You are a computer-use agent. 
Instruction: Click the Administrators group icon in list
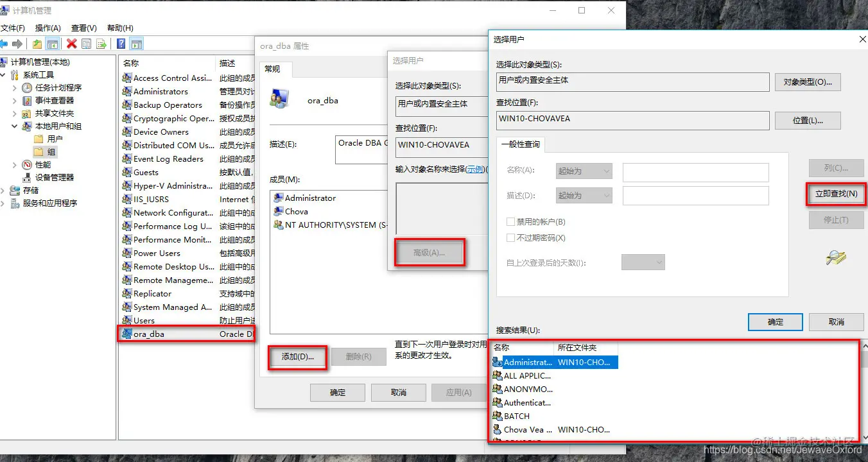(x=127, y=92)
